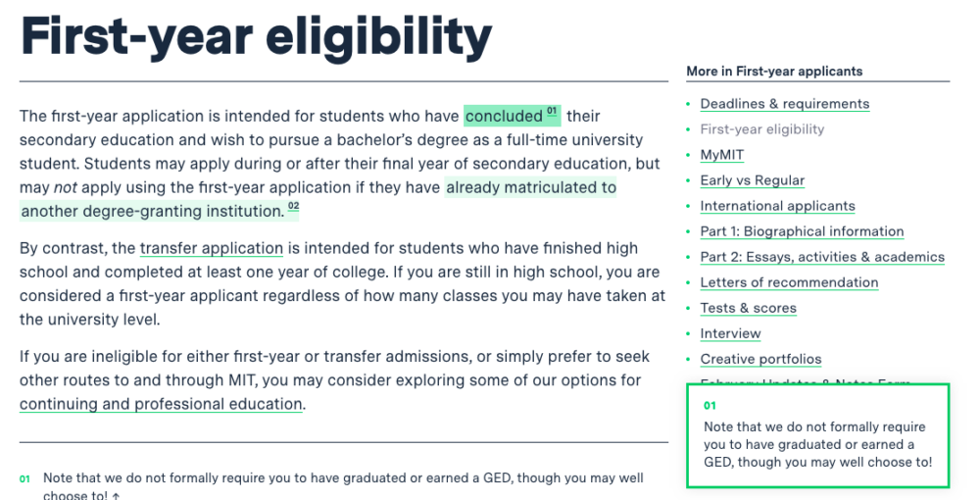Open continuing and professional education link
Screen dimensions: 980x500
click(x=162, y=404)
